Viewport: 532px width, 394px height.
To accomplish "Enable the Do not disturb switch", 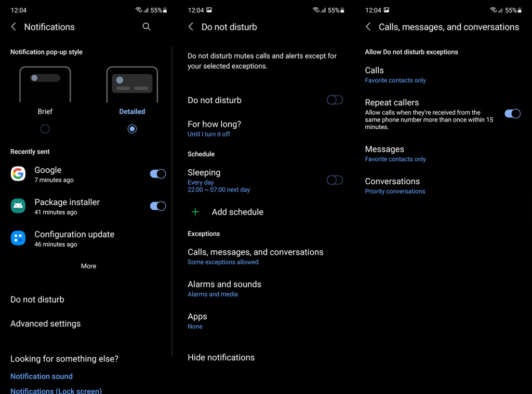I will pos(335,100).
